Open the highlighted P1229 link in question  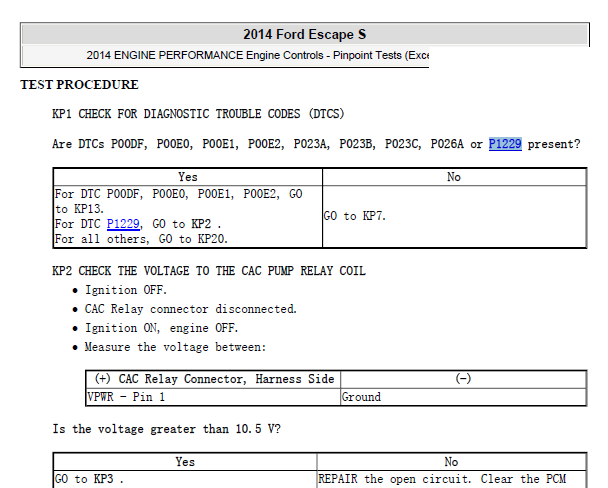click(505, 144)
